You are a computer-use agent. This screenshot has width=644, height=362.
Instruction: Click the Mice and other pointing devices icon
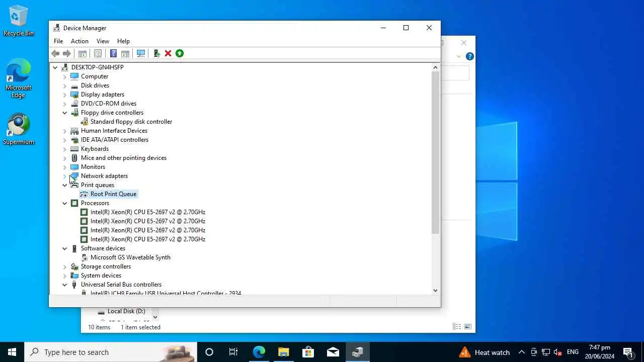tap(74, 158)
